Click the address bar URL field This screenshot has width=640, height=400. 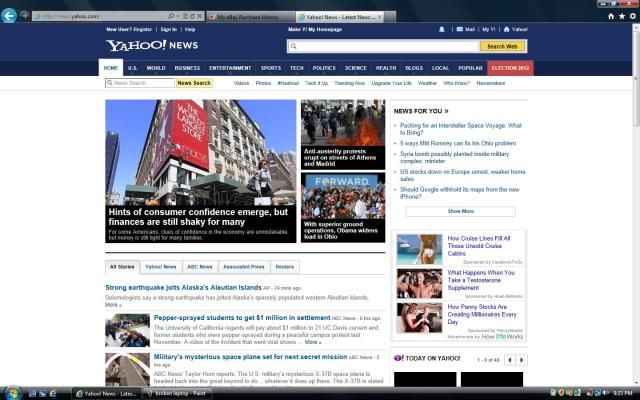(x=100, y=16)
